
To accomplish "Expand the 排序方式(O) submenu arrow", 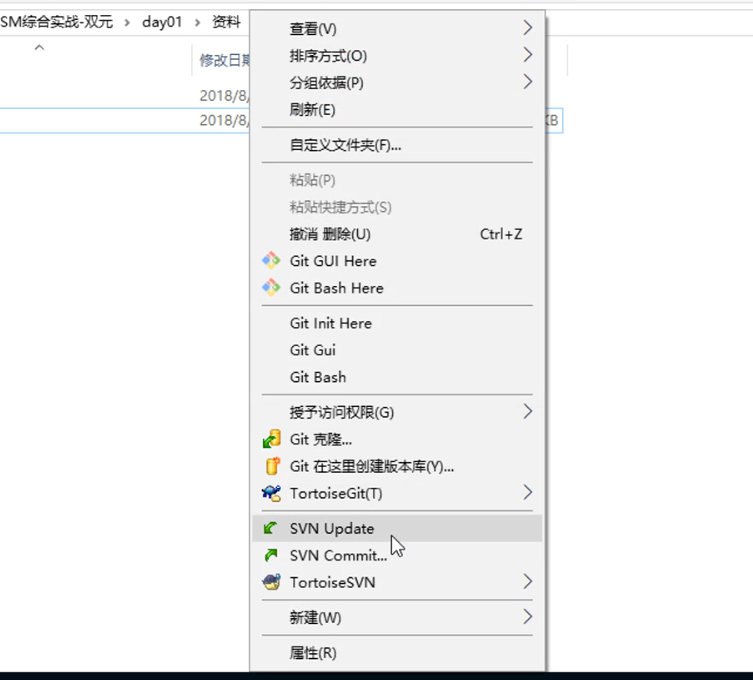I will tap(527, 55).
